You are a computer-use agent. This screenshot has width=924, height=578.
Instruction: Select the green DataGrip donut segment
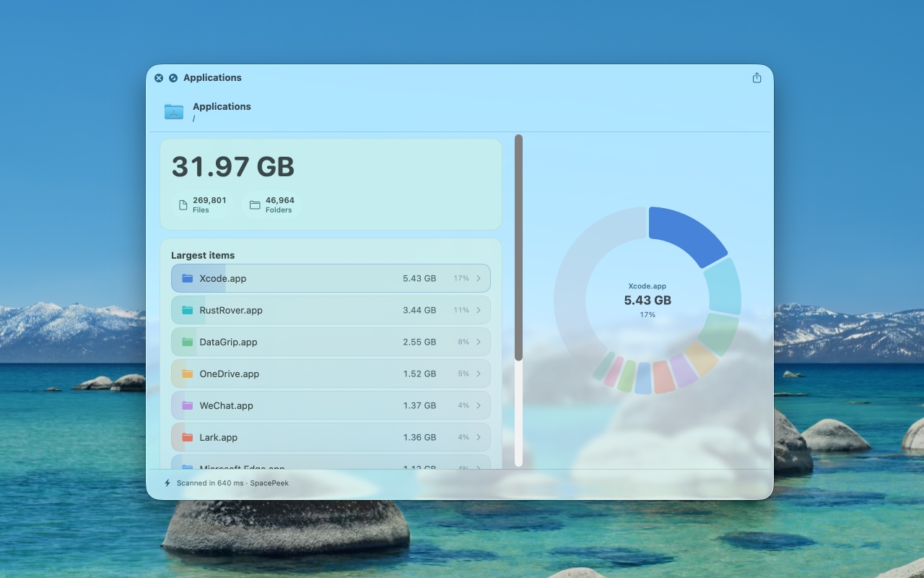718,333
